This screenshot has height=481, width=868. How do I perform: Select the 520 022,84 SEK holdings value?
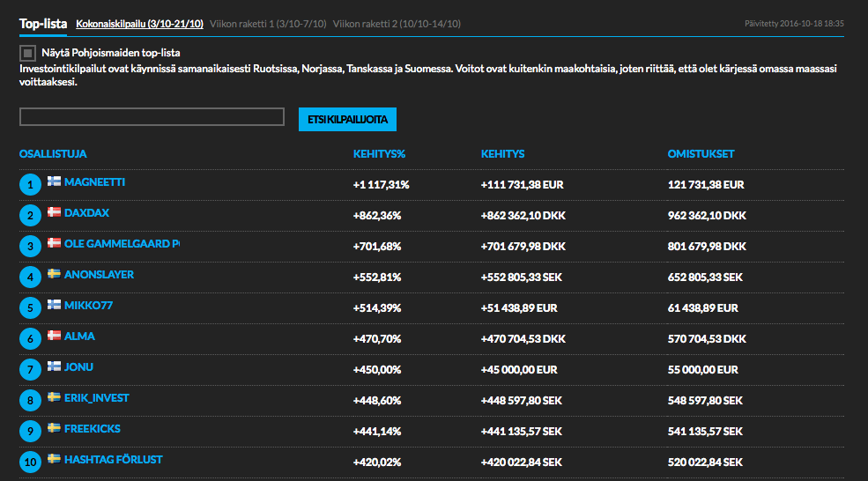pos(705,462)
